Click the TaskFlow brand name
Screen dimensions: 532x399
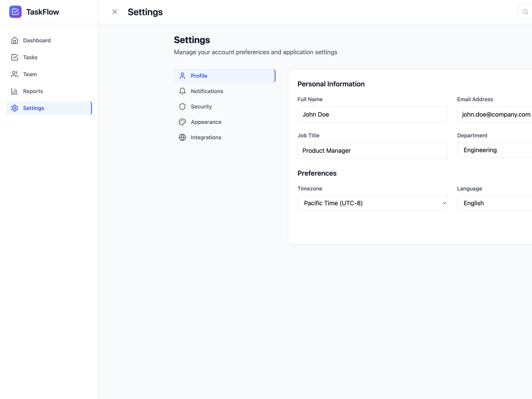pos(43,12)
